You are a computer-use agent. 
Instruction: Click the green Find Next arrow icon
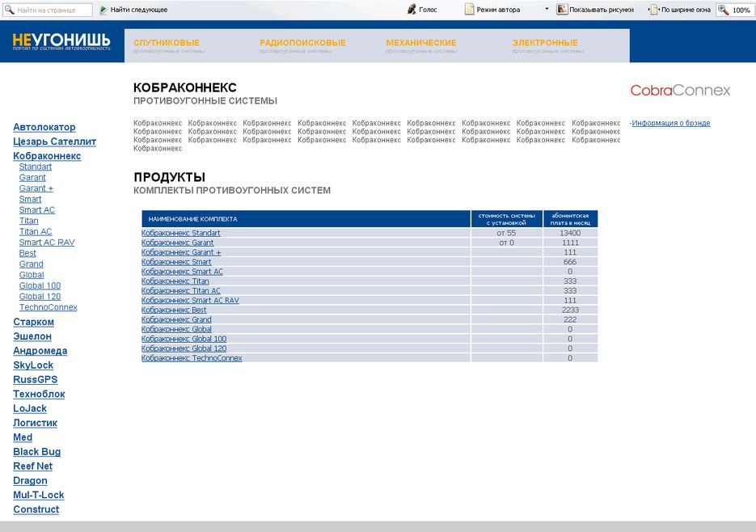click(103, 9)
